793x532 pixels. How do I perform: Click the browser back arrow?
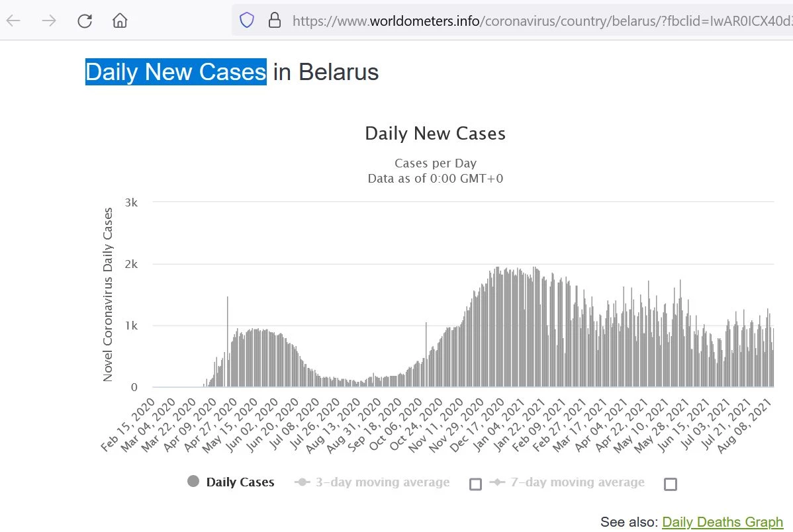pos(14,21)
